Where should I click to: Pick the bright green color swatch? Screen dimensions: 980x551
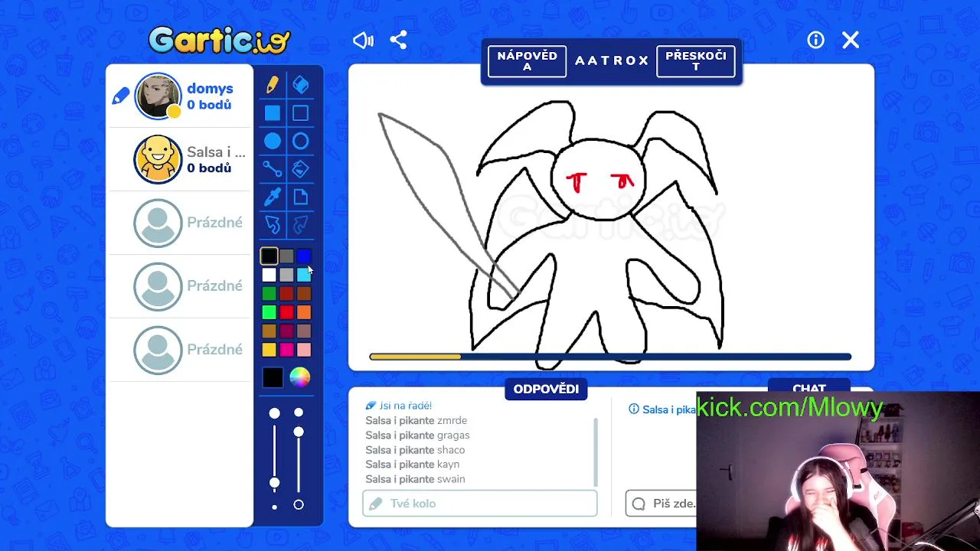pyautogui.click(x=269, y=312)
